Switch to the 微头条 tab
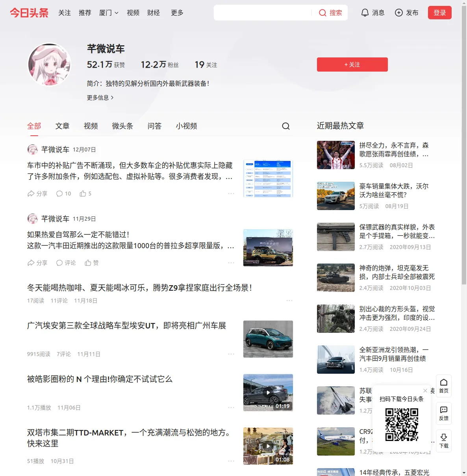467x476 pixels. pyautogui.click(x=123, y=126)
